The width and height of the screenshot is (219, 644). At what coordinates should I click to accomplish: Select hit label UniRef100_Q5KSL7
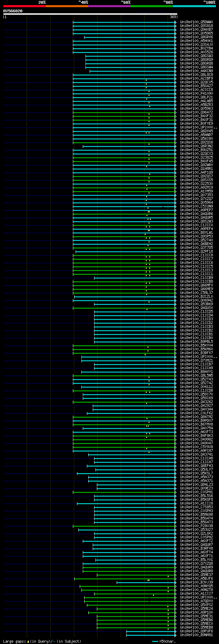(196, 473)
